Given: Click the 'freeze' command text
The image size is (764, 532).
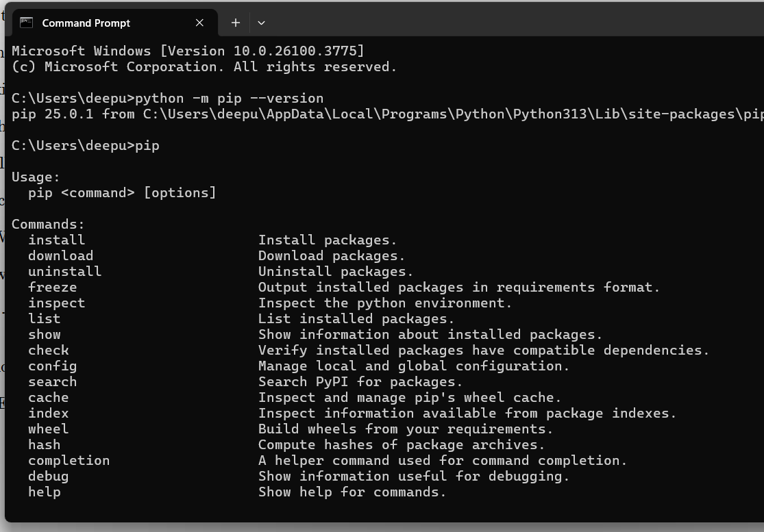Looking at the screenshot, I should pyautogui.click(x=53, y=287).
